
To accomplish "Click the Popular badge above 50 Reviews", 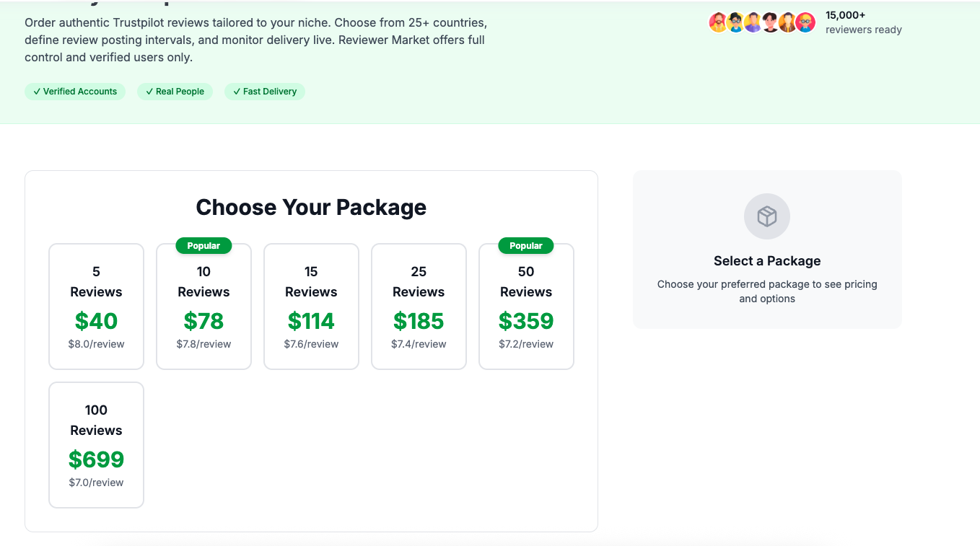I will tap(526, 246).
